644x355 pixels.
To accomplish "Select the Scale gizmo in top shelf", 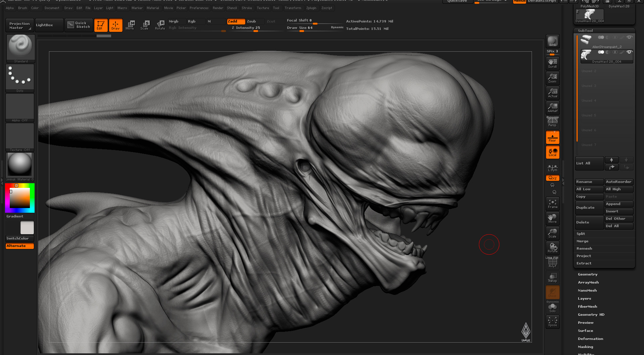I will [x=145, y=25].
